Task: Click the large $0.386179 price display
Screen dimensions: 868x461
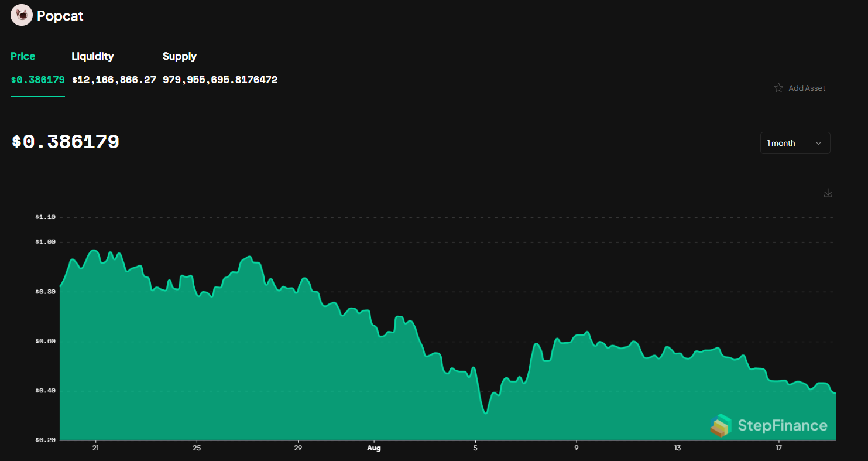Action: click(64, 141)
